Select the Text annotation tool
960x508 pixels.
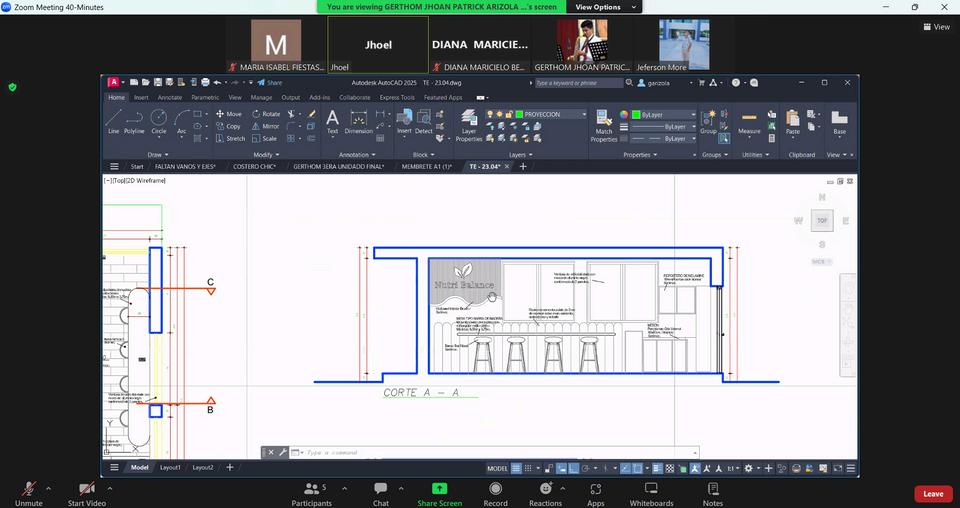(332, 122)
